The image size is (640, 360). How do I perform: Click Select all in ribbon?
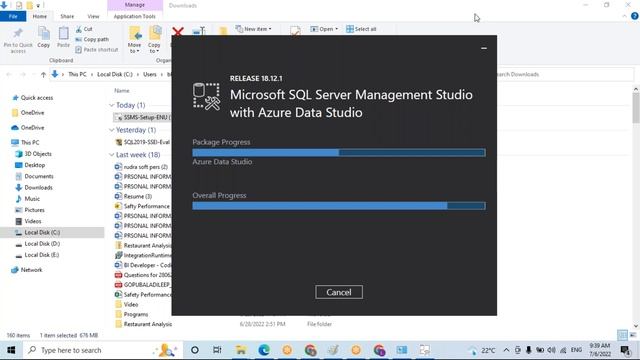click(361, 29)
